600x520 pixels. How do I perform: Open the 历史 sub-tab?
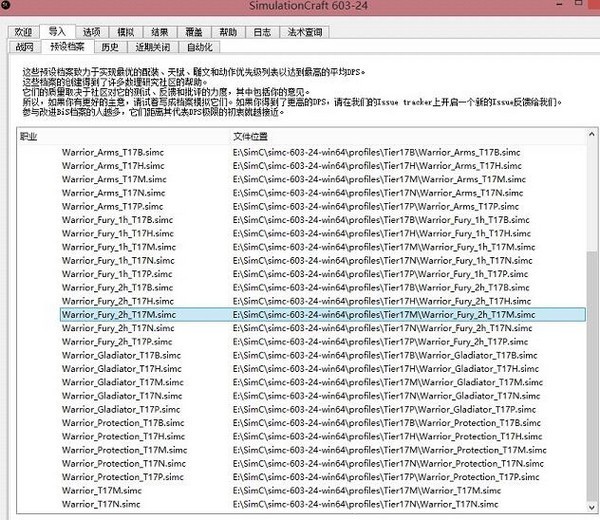110,47
